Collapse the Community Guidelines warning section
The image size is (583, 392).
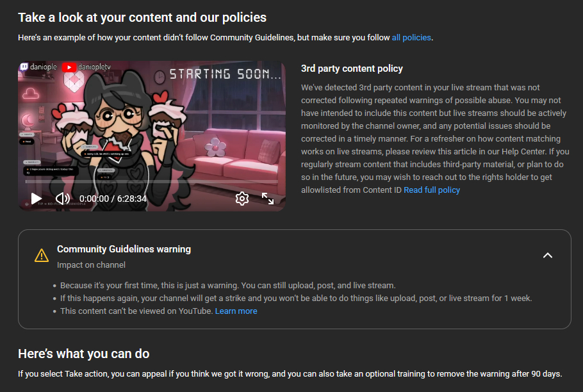[x=548, y=256]
